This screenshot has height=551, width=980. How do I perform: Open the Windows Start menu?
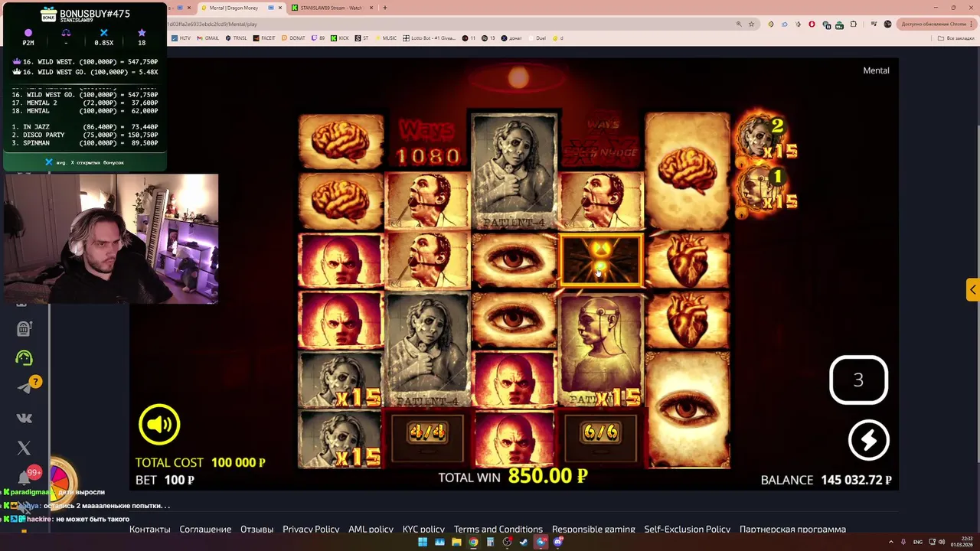pyautogui.click(x=422, y=542)
